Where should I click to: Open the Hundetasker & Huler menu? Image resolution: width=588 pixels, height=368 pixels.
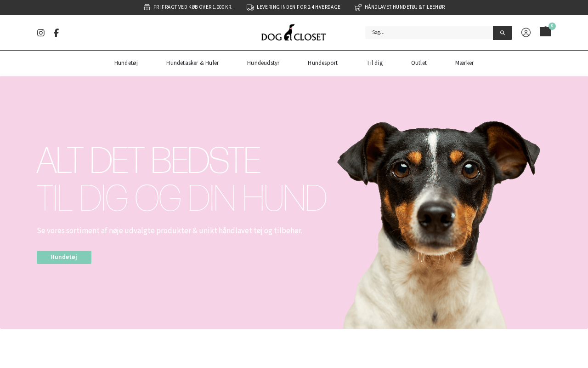click(192, 63)
